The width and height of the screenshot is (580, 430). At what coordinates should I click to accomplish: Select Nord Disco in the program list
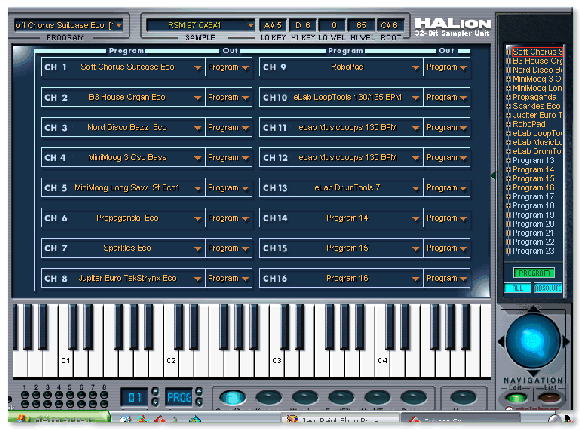pos(537,70)
